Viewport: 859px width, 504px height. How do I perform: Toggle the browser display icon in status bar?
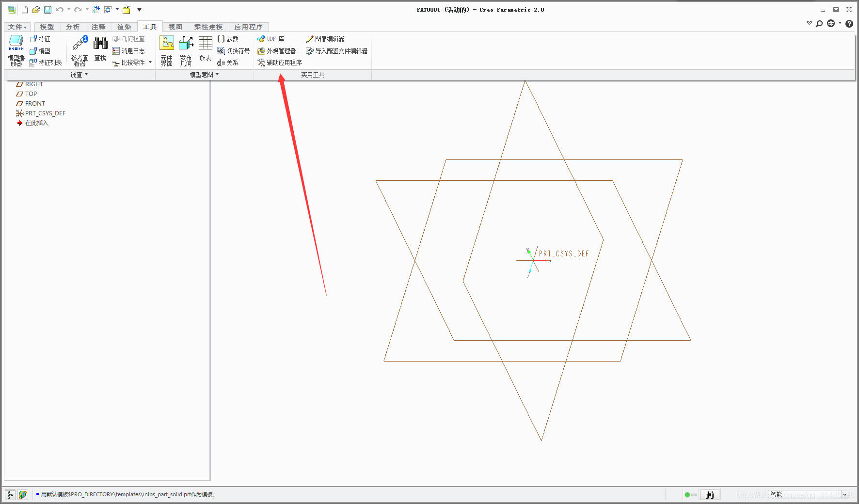point(23,494)
